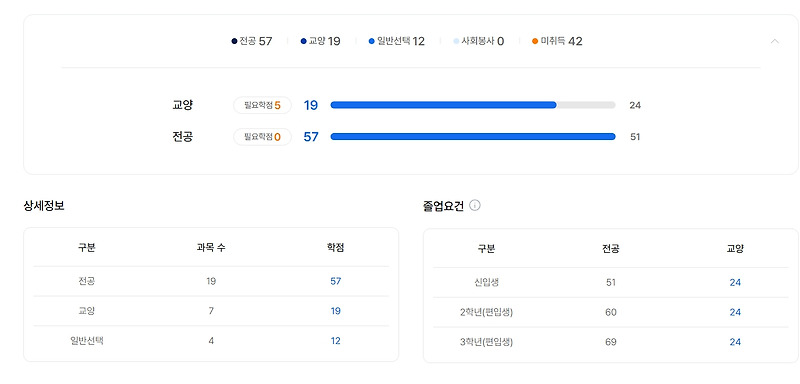800x384 pixels.
Task: Click the 상세정보 section heading
Action: click(44, 206)
